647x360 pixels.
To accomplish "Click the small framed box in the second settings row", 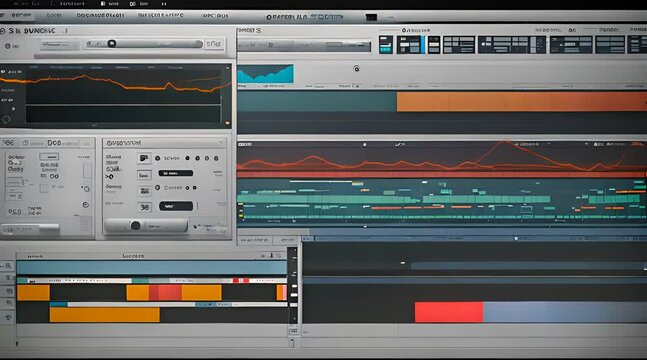I will [x=143, y=175].
